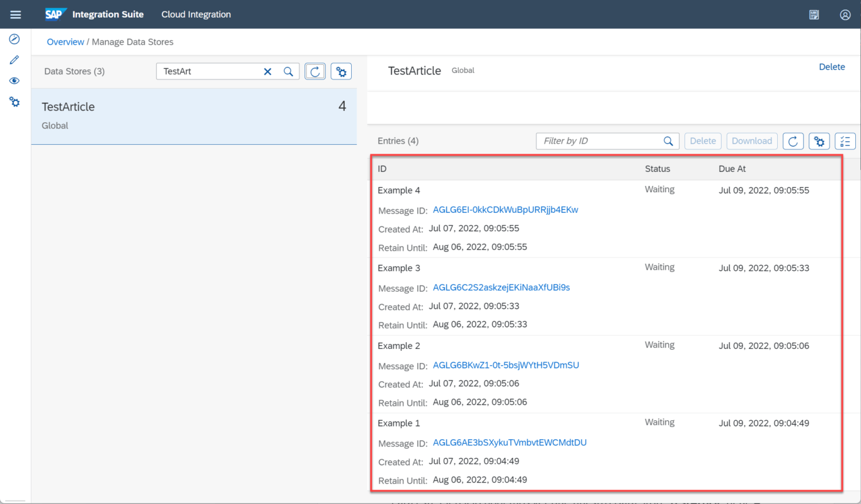861x504 pixels.
Task: Click Due At value Jul 09, 2022, 09:04:49
Action: tap(764, 423)
